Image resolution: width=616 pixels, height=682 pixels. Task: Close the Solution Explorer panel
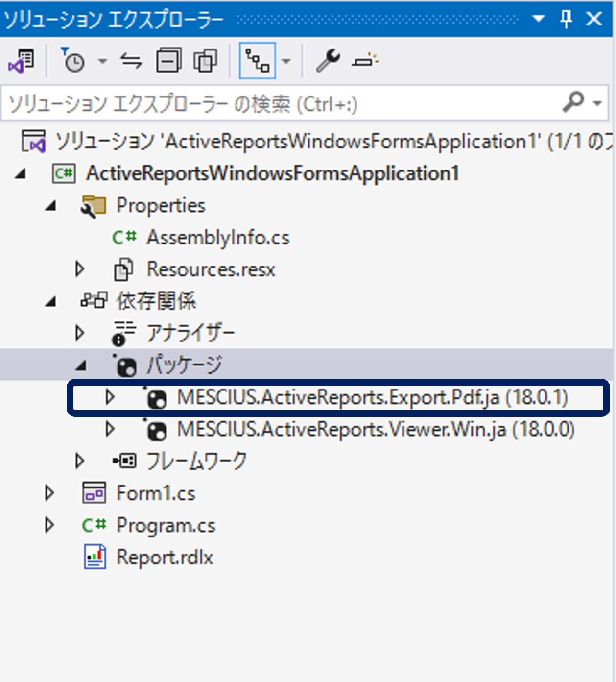594,19
